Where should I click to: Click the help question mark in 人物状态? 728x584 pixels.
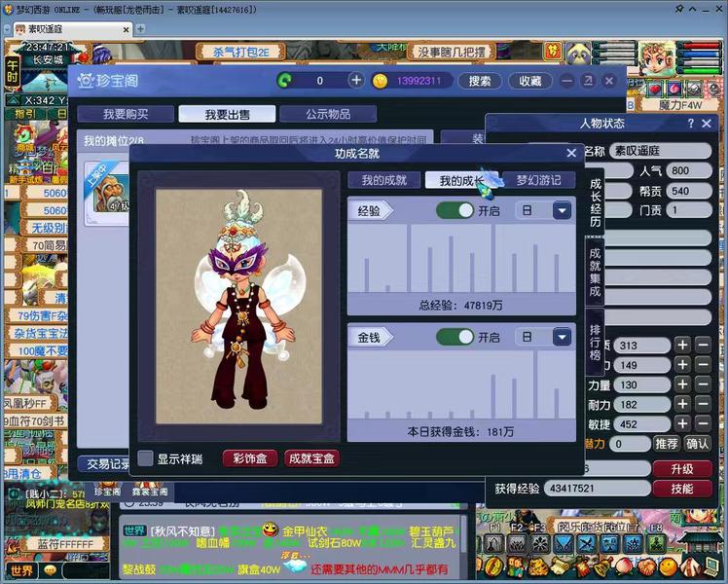pos(690,123)
